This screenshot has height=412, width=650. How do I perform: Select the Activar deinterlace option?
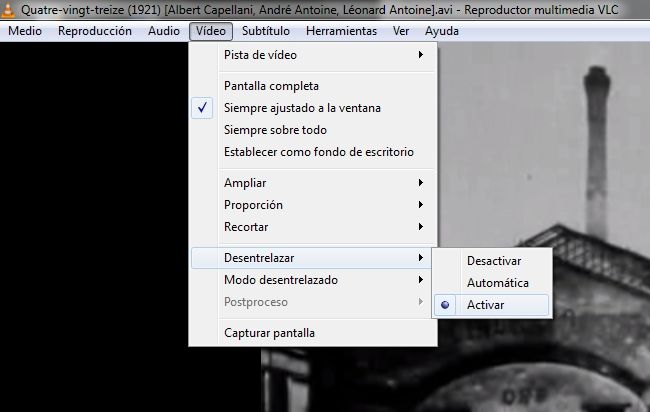(x=492, y=305)
